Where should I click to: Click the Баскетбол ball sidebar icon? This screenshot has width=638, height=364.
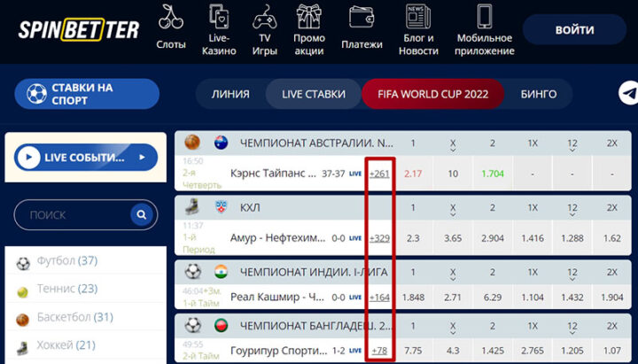(x=23, y=320)
